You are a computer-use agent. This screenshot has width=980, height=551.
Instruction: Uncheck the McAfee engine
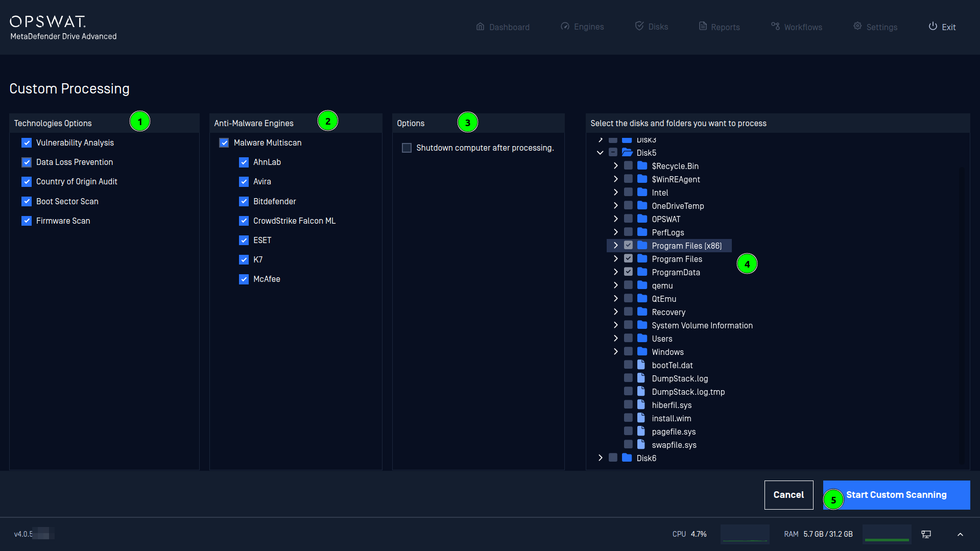244,279
